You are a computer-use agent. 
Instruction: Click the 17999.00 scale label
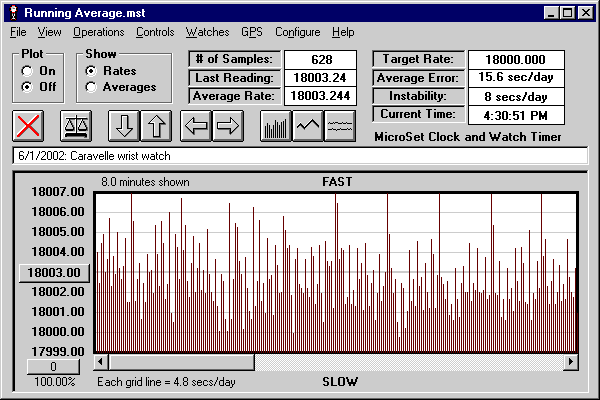58,351
